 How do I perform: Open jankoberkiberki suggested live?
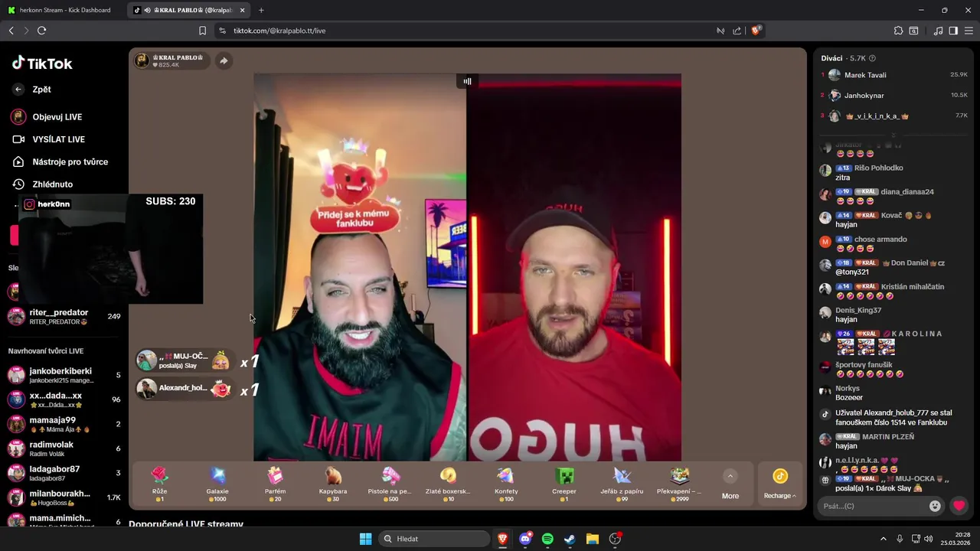[64, 375]
